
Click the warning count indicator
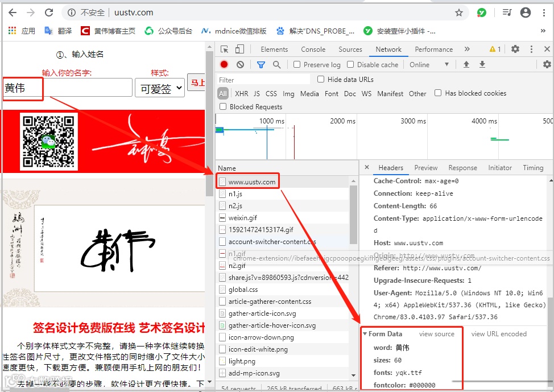click(x=495, y=49)
